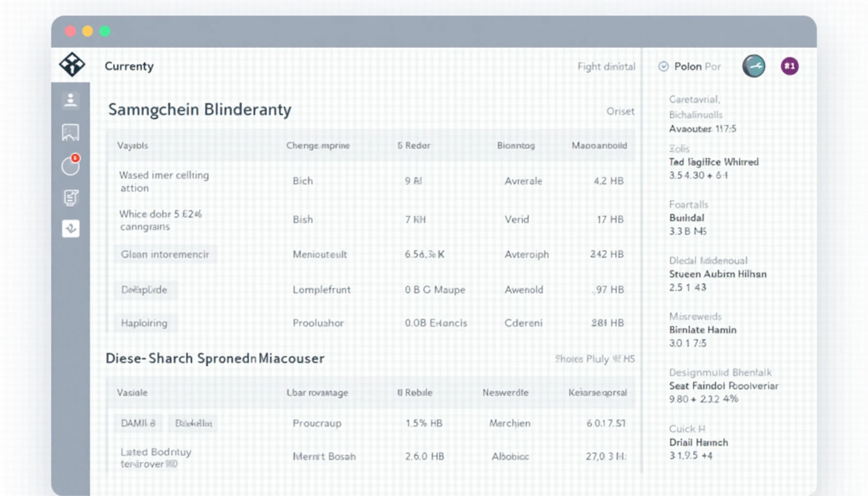Open Seat Faindoi Rooolveriar entry
Viewport: 868px width, 496px height.
pos(724,386)
